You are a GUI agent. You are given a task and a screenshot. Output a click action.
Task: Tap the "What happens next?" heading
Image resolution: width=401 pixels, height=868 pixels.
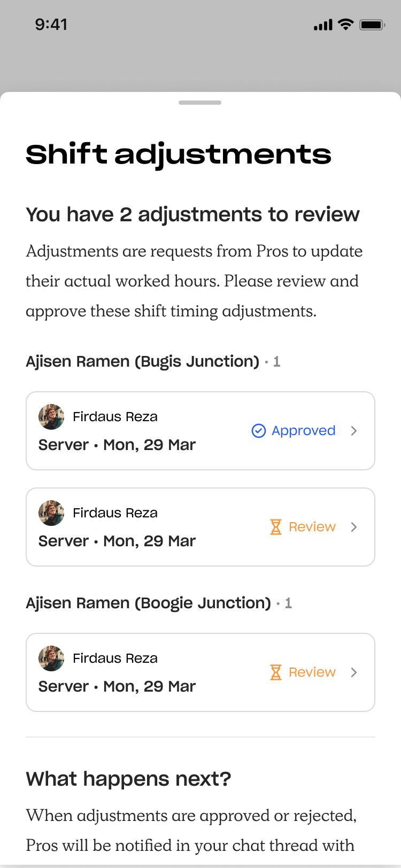128,779
